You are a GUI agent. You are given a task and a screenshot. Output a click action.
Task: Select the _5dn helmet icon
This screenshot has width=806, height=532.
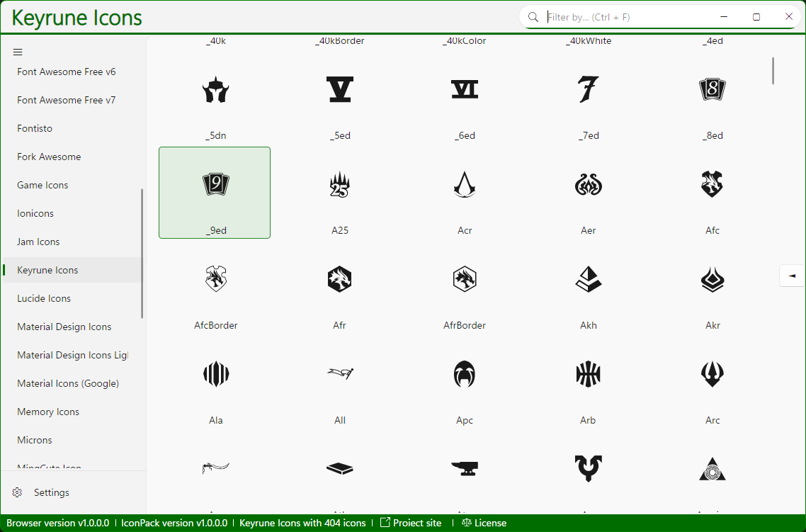pyautogui.click(x=215, y=89)
